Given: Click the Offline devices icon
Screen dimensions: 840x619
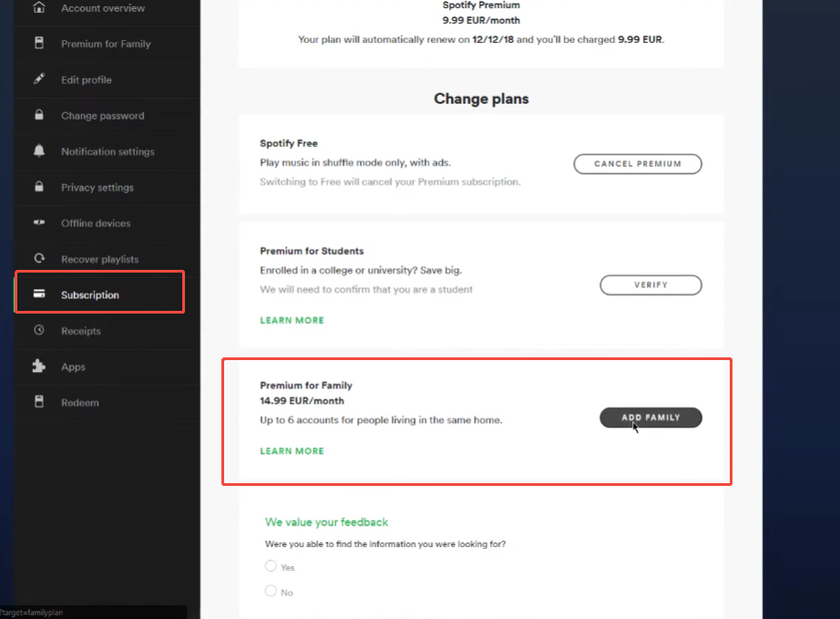Looking at the screenshot, I should click(39, 222).
